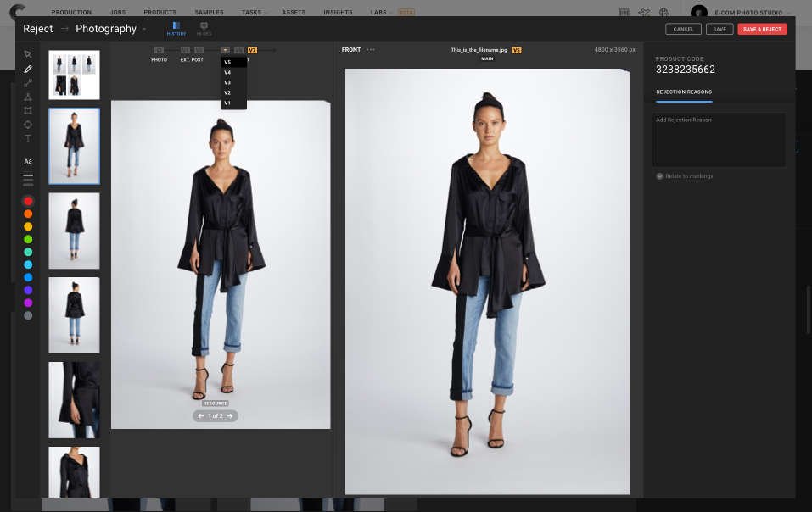Viewport: 812px width, 512px height.
Task: Pick the light blue marking color
Action: (28, 264)
